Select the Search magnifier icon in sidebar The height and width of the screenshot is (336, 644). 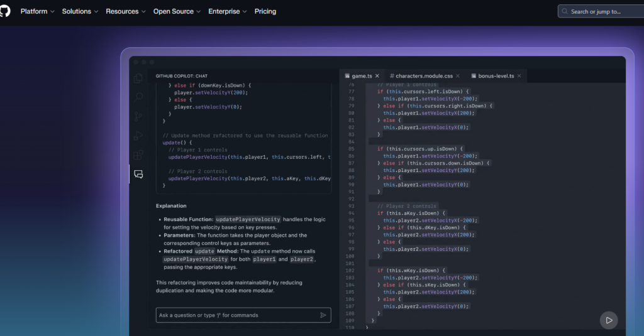138,97
